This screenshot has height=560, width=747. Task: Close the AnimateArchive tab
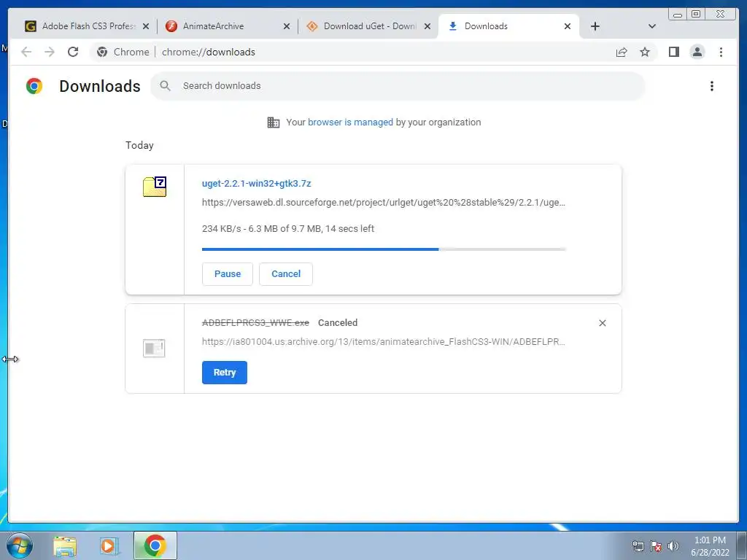click(286, 26)
